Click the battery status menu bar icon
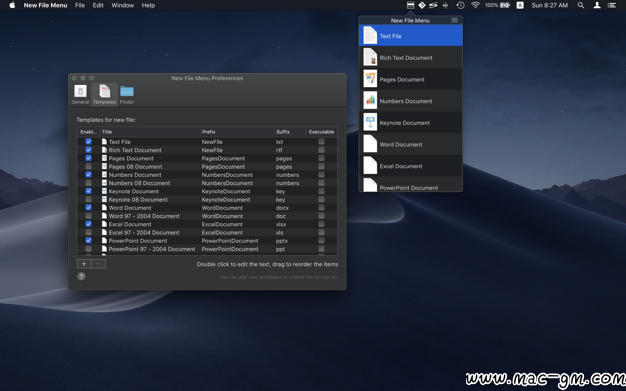 click(x=505, y=5)
